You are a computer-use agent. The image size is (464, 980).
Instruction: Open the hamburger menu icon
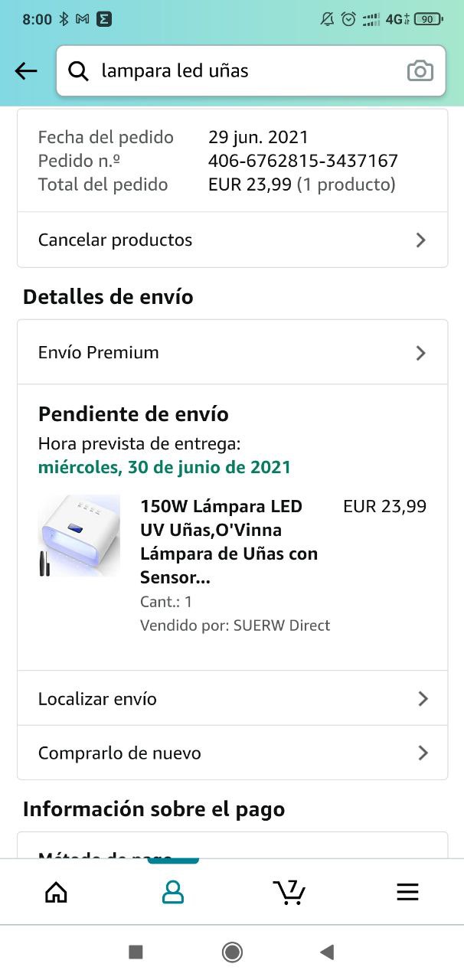click(407, 892)
